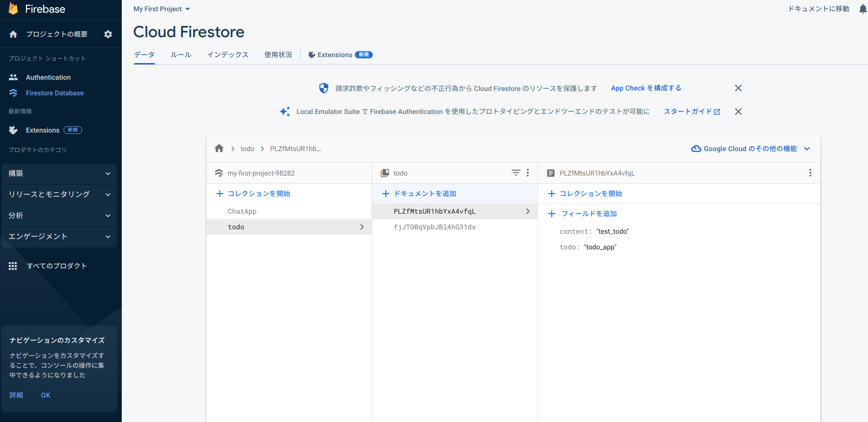Click the project overview home icon
Screen dimensions: 868x422
click(13, 34)
